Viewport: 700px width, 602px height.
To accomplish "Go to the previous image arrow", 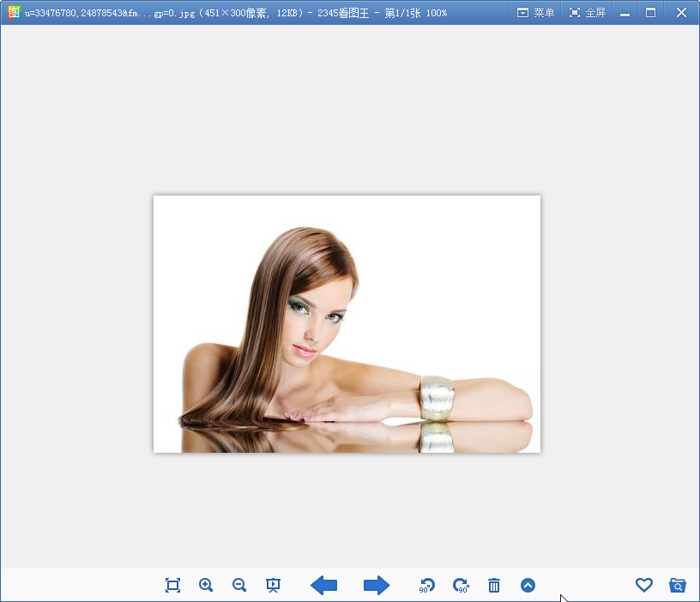I will [x=323, y=585].
